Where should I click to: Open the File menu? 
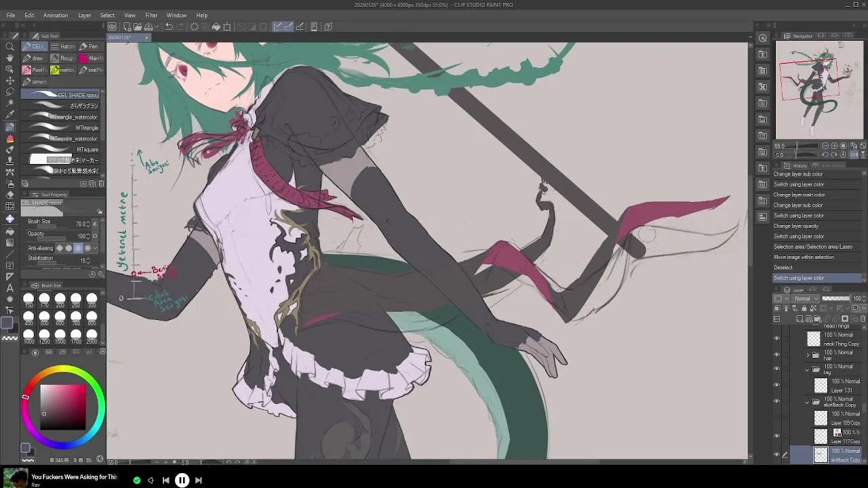pyautogui.click(x=11, y=15)
